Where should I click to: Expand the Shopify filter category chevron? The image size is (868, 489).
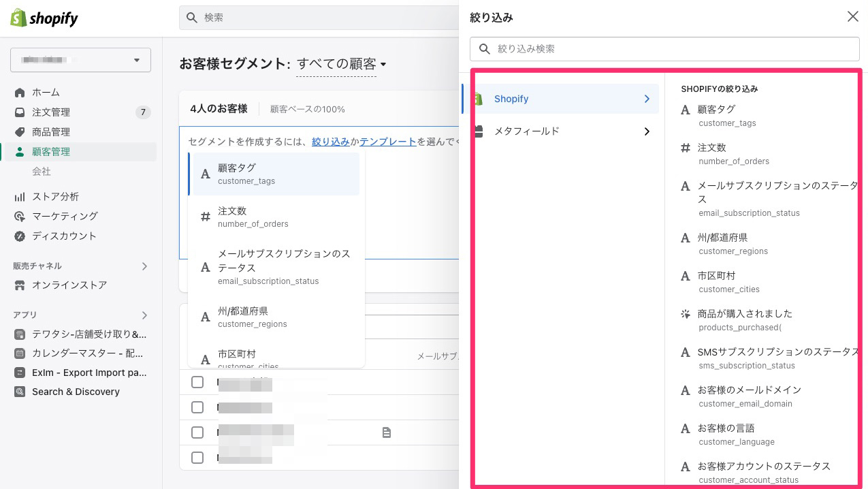click(647, 99)
